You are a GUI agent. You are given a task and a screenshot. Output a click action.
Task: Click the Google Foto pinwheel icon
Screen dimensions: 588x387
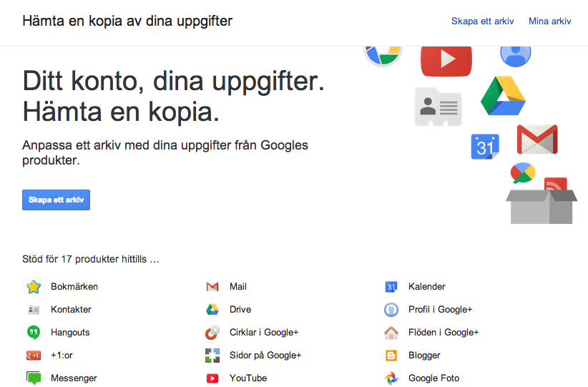[x=391, y=378]
